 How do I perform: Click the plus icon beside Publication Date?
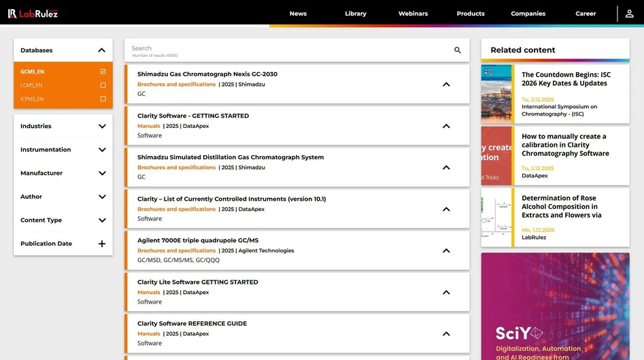(x=102, y=244)
